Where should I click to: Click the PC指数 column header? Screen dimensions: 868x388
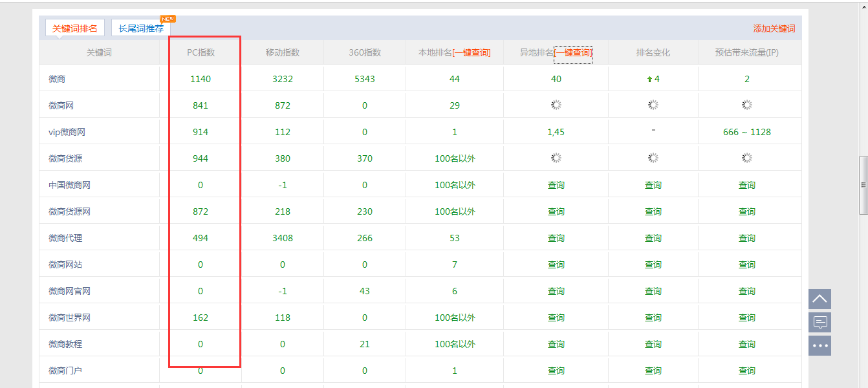[x=201, y=52]
